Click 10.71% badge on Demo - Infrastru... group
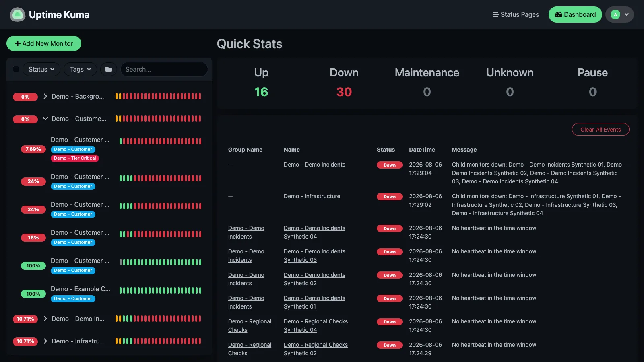 tap(25, 341)
